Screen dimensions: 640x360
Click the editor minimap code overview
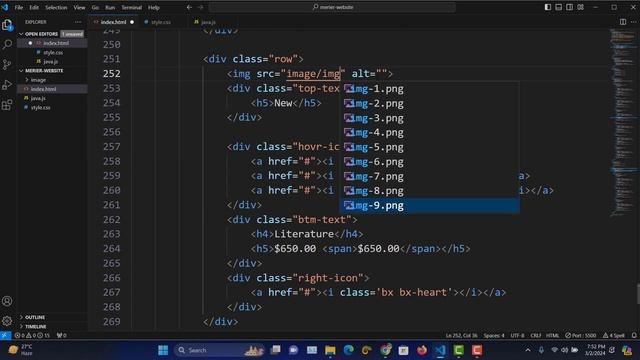624,122
